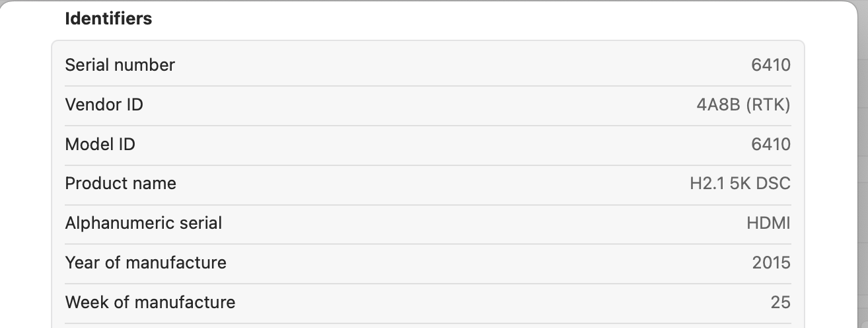The image size is (868, 328).
Task: Select the Vendor ID label
Action: click(x=104, y=105)
